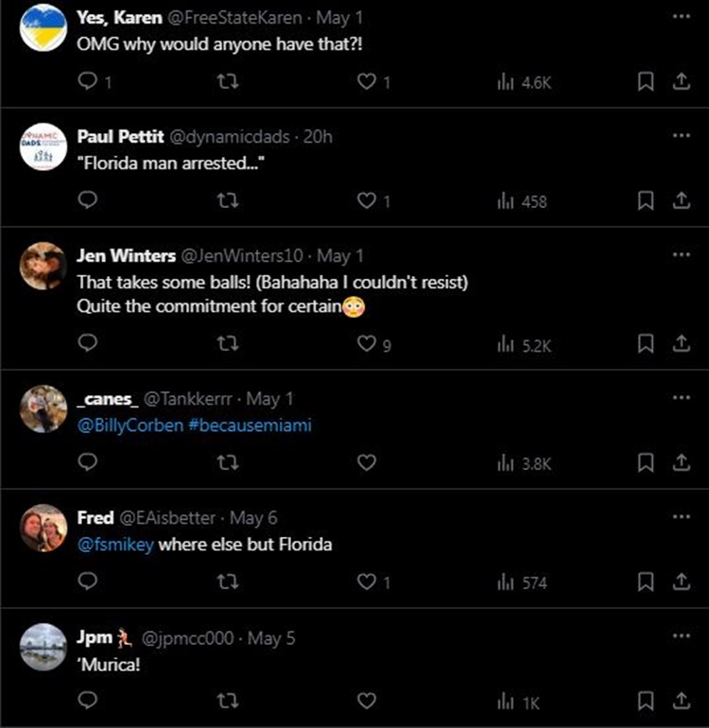Reply to Fred's tweet about Florida
Image resolution: width=709 pixels, height=728 pixels.
(x=88, y=582)
